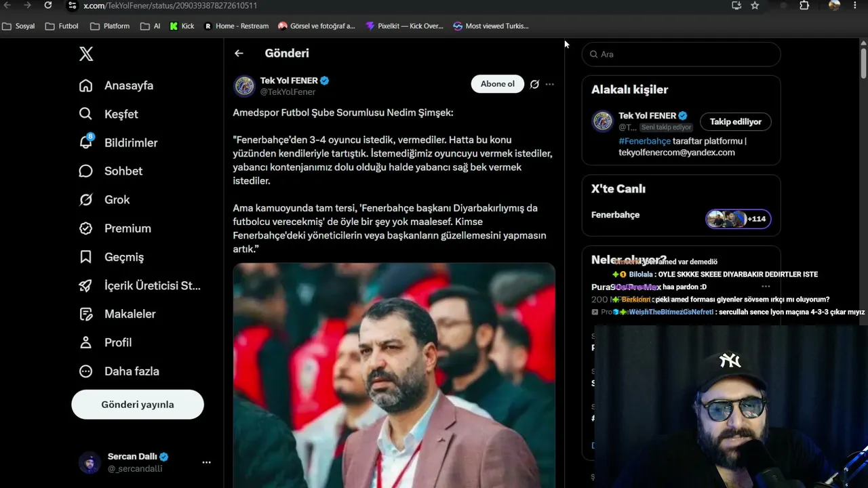Open Sercan Dallı account switcher

145,462
